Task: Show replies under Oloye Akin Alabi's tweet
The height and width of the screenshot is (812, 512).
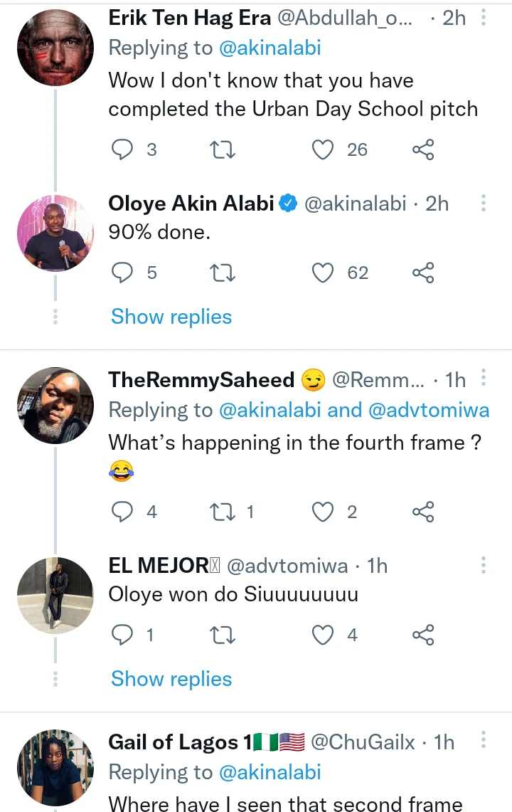Action: (x=171, y=317)
